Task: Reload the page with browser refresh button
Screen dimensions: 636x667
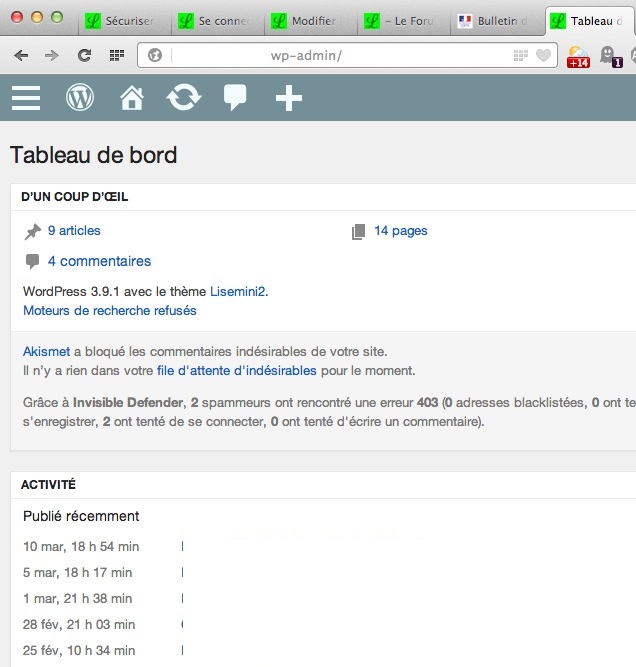Action: [x=85, y=56]
